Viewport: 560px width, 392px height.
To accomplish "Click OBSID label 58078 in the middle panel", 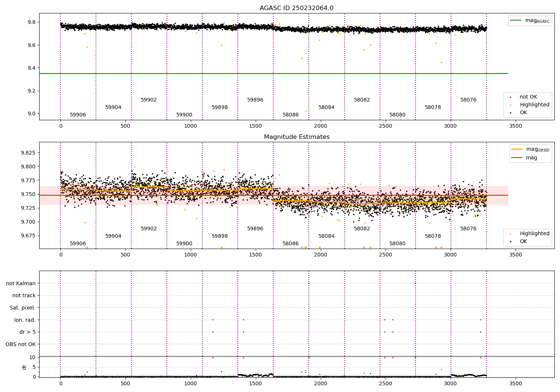I will tap(433, 236).
